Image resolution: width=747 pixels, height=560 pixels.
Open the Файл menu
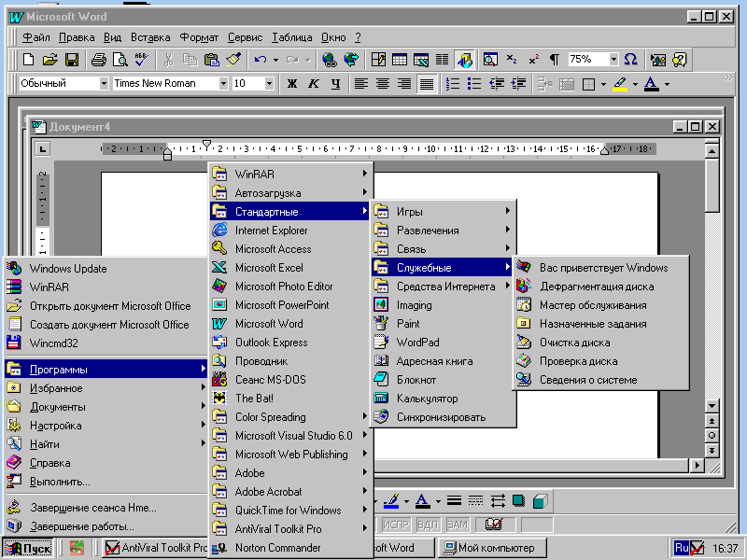[36, 37]
